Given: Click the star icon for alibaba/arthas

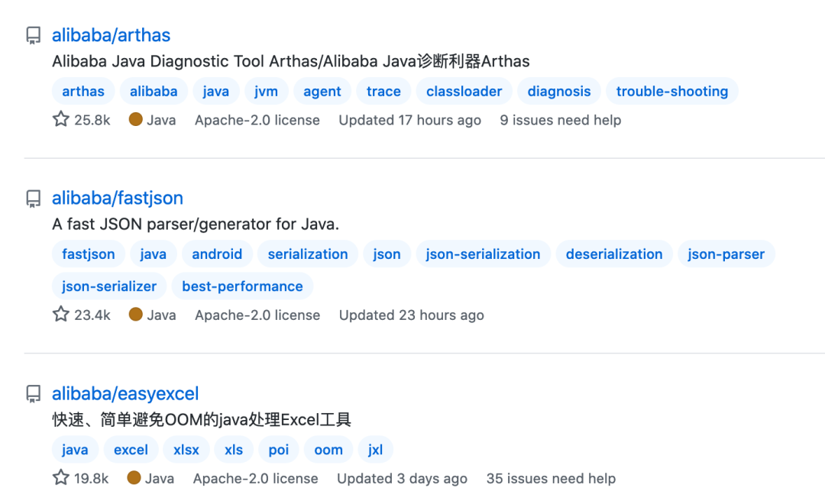Looking at the screenshot, I should pos(61,119).
